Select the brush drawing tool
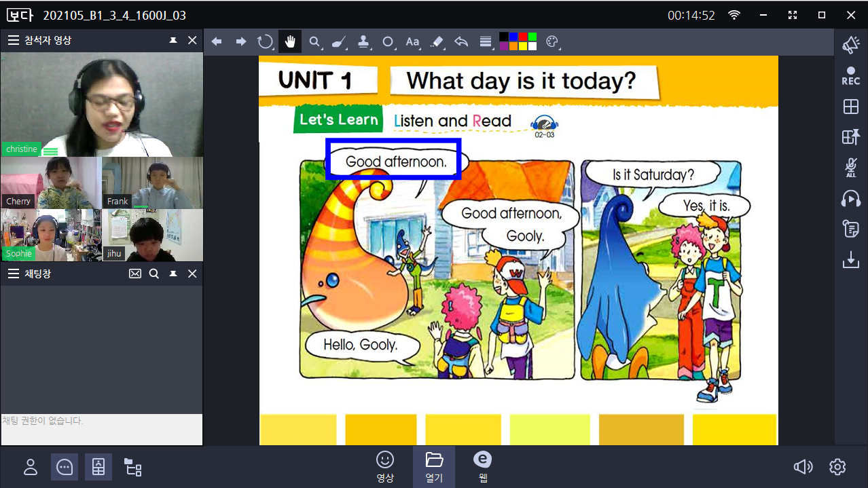868x488 pixels. click(x=339, y=41)
